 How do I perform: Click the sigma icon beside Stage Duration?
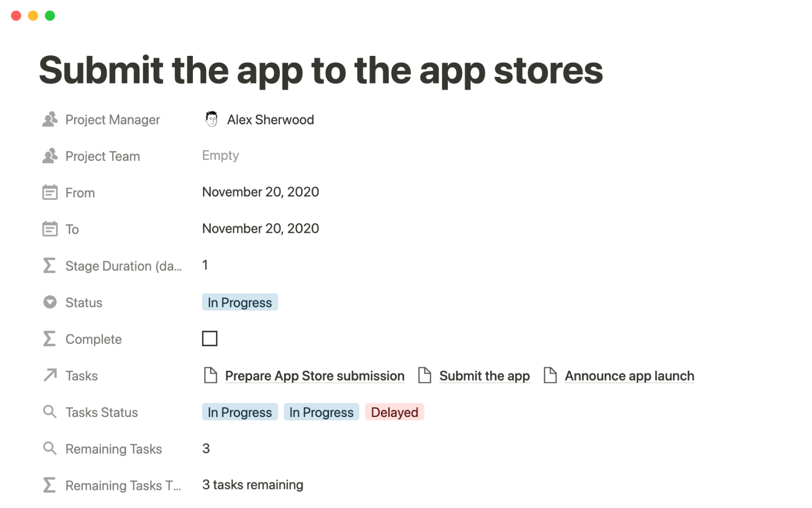pos(49,266)
